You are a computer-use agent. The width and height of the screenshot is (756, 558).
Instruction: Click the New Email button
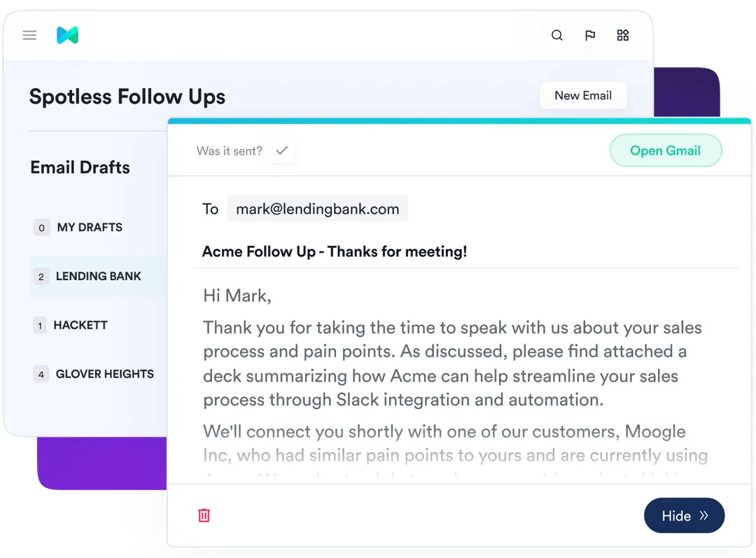(x=583, y=95)
